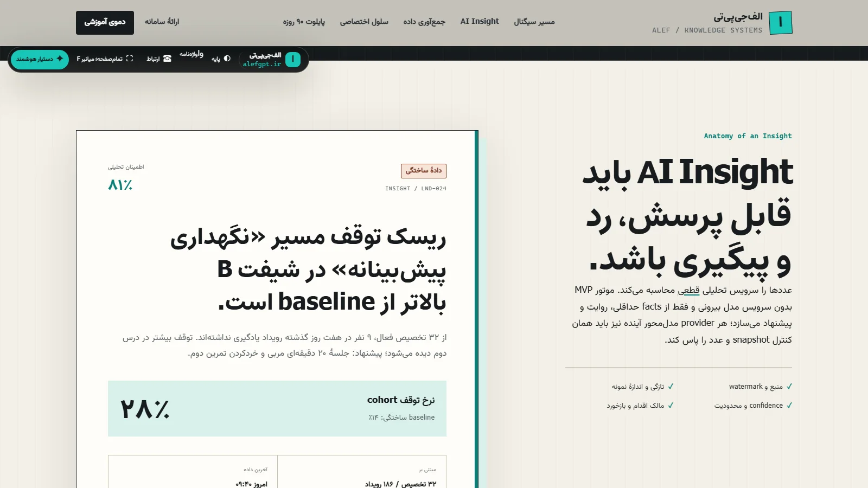
Task: Click Anatomy of an Insight label
Action: click(748, 136)
